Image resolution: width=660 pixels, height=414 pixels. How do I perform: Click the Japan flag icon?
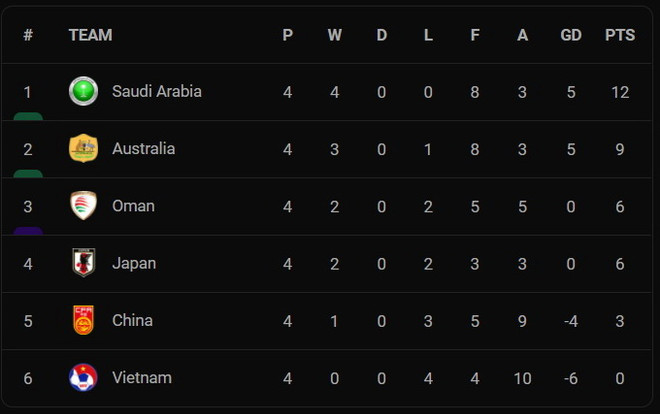click(83, 263)
